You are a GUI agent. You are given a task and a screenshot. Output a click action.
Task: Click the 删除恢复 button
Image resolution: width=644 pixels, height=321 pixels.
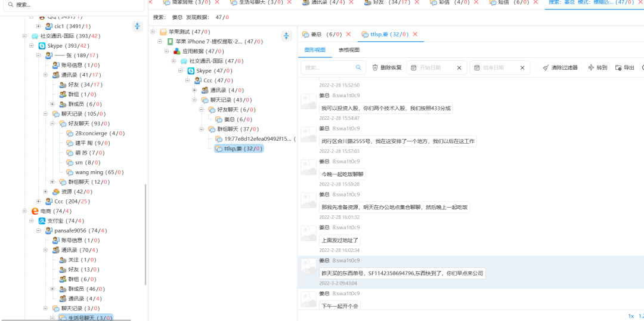point(387,67)
